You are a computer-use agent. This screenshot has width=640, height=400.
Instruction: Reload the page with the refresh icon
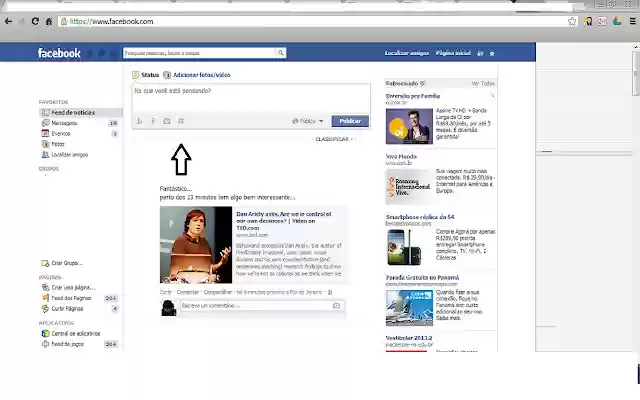35,21
